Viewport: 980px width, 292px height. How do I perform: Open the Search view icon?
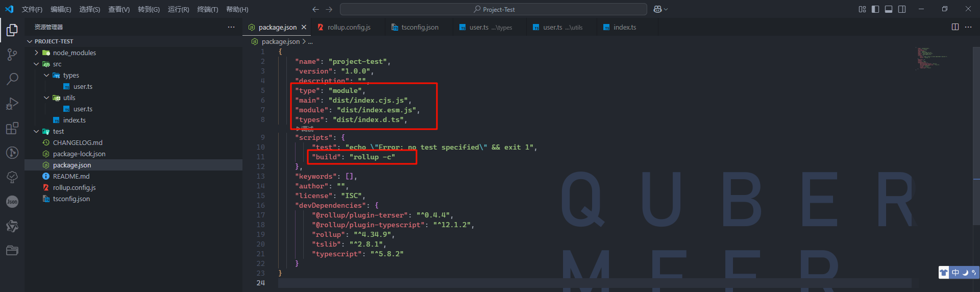click(x=12, y=79)
